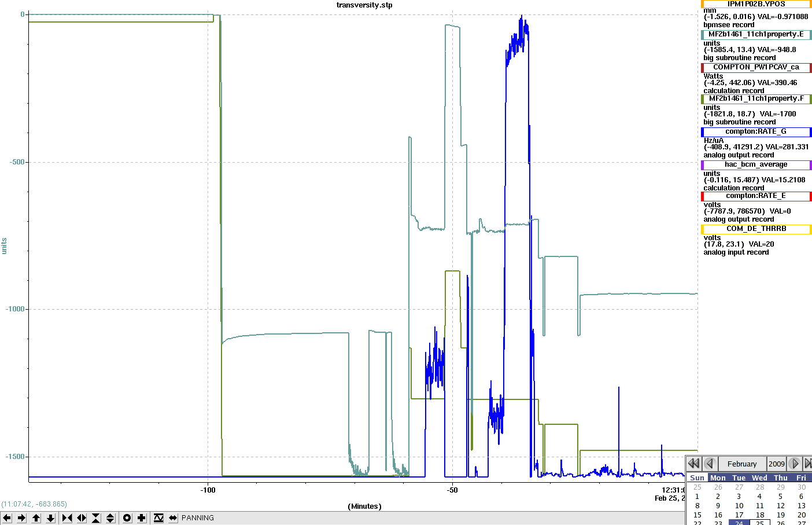Select the compton:RATE_E legend entry
Viewport: 812px width, 525px height.
pos(756,196)
